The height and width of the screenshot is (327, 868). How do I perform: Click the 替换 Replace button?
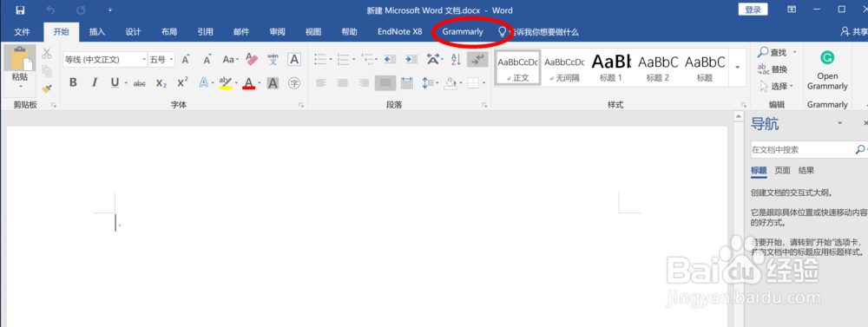pyautogui.click(x=773, y=69)
